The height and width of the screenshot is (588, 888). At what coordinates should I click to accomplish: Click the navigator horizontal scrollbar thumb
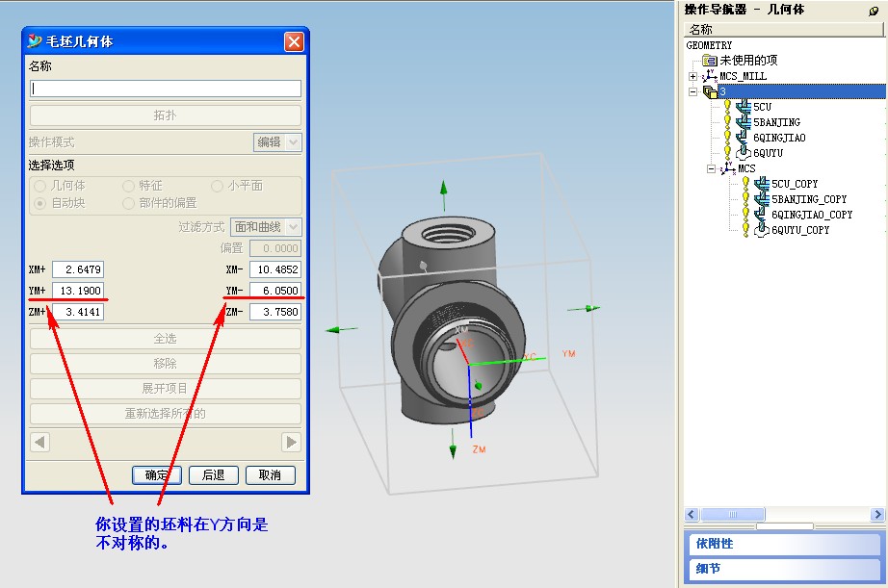733,514
